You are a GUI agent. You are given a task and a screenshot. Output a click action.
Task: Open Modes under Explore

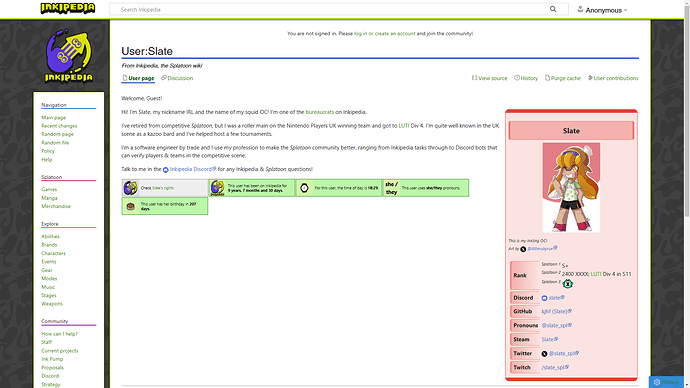click(x=49, y=278)
